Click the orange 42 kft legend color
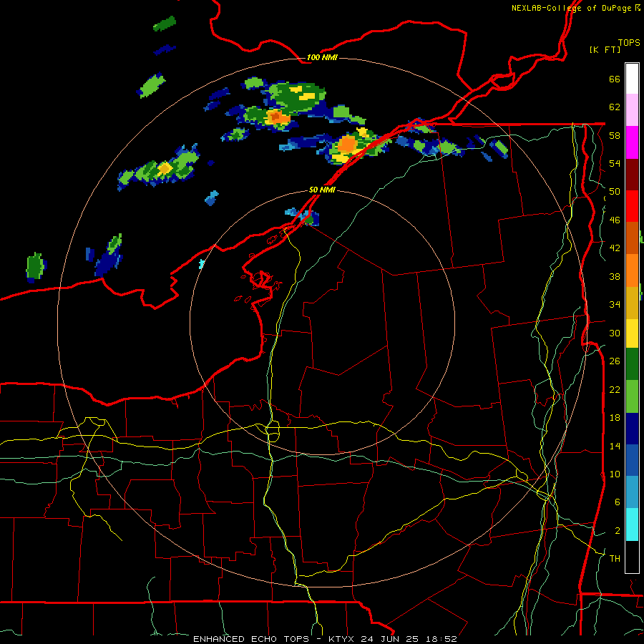 click(632, 270)
